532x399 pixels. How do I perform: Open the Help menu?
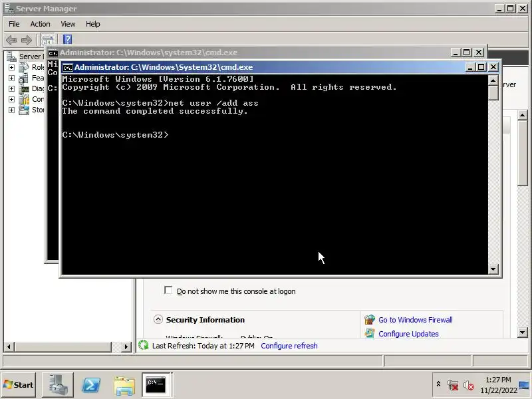pyautogui.click(x=92, y=24)
